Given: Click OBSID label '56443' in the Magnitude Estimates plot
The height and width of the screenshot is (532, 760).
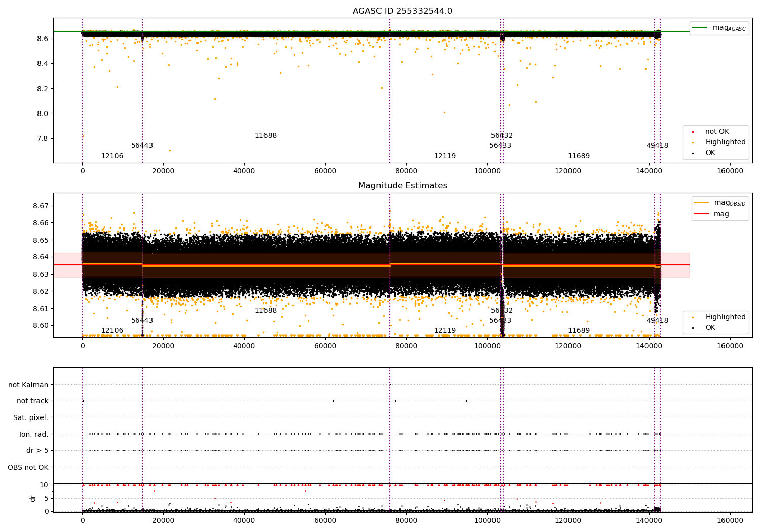Looking at the screenshot, I should 142,321.
